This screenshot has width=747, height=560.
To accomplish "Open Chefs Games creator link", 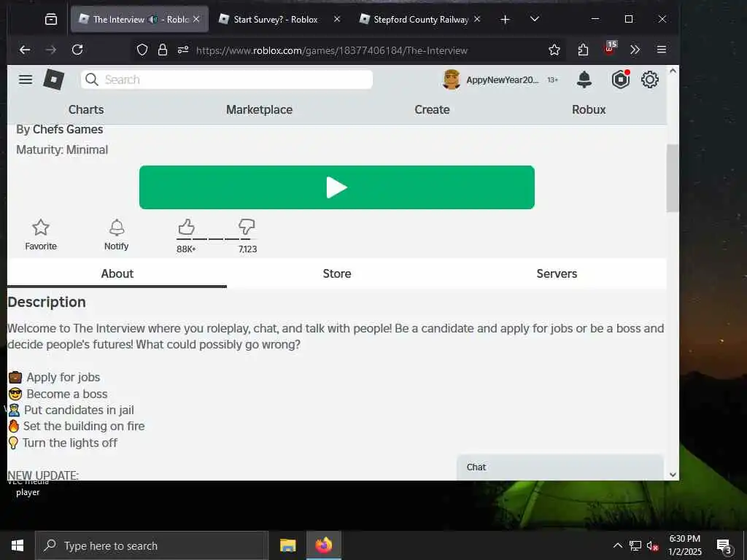I will pyautogui.click(x=68, y=130).
